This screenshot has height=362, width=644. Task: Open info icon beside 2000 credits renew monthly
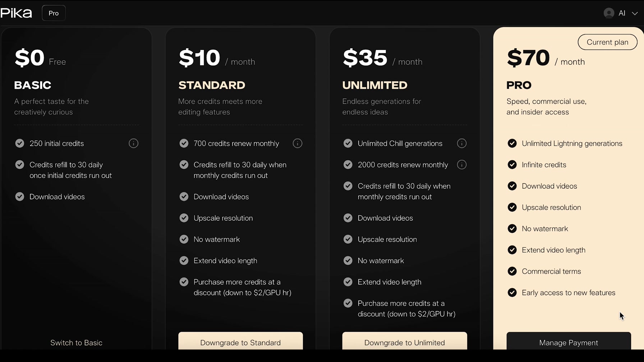(x=462, y=165)
